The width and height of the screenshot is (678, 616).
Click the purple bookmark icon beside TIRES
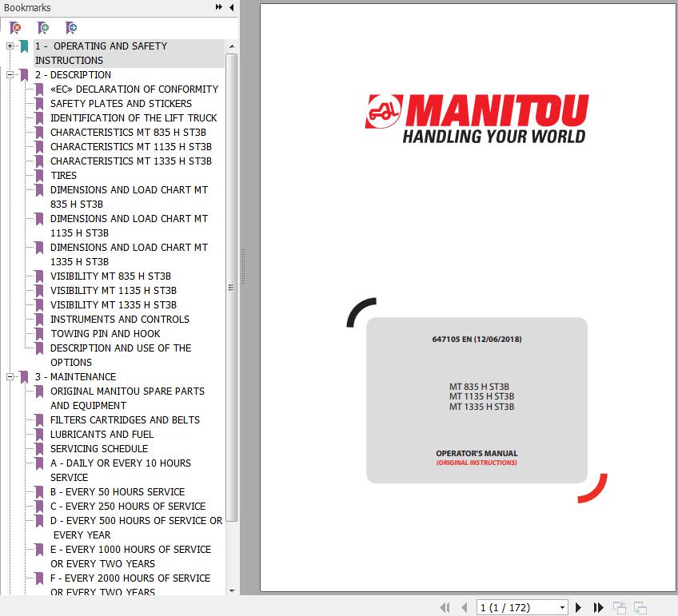point(39,176)
